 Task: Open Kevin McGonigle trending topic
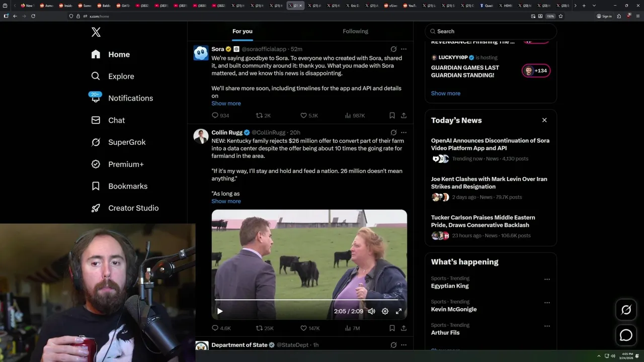click(454, 309)
